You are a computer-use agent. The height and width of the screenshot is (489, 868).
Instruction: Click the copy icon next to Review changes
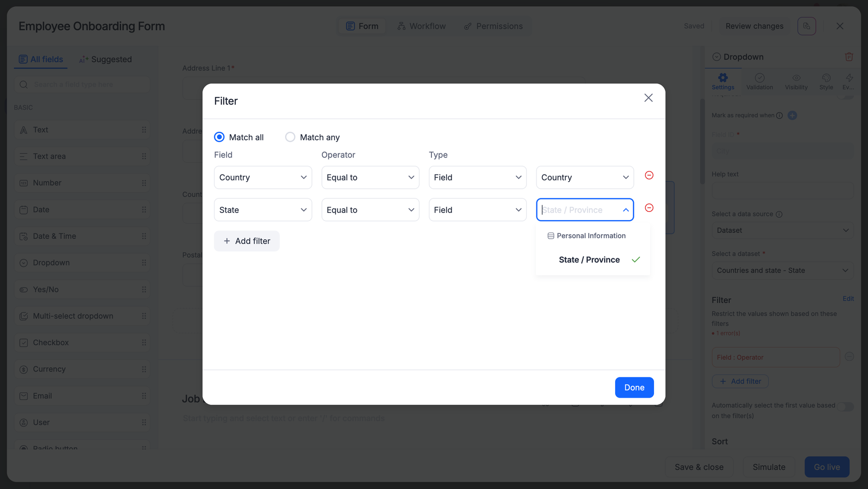pos(806,26)
